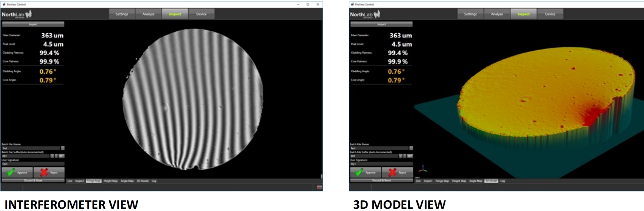Click the NorthLab logo in the left window

tap(17, 14)
